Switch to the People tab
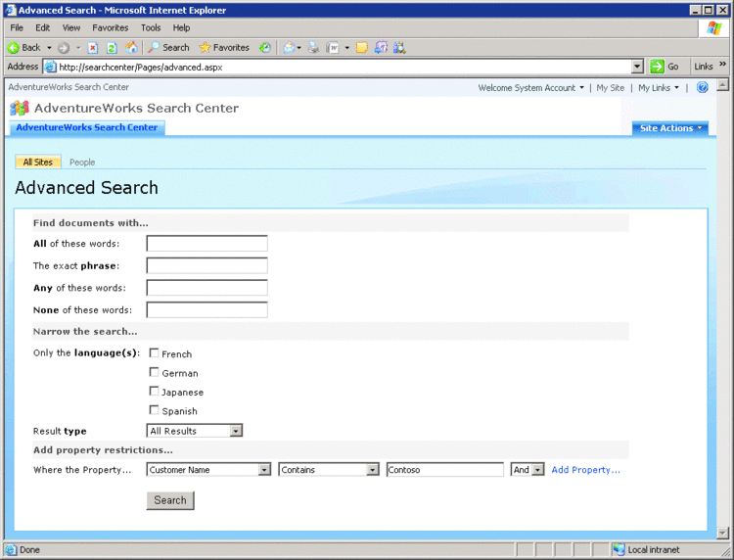 click(x=82, y=162)
